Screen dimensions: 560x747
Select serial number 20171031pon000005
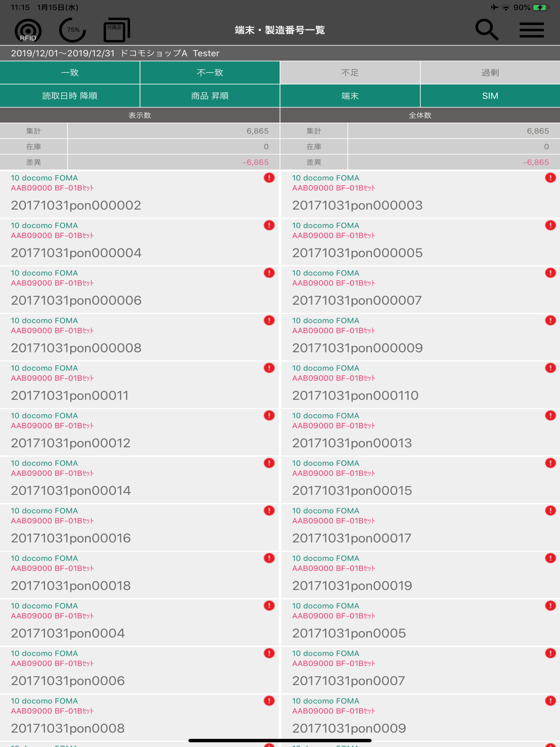click(x=357, y=253)
